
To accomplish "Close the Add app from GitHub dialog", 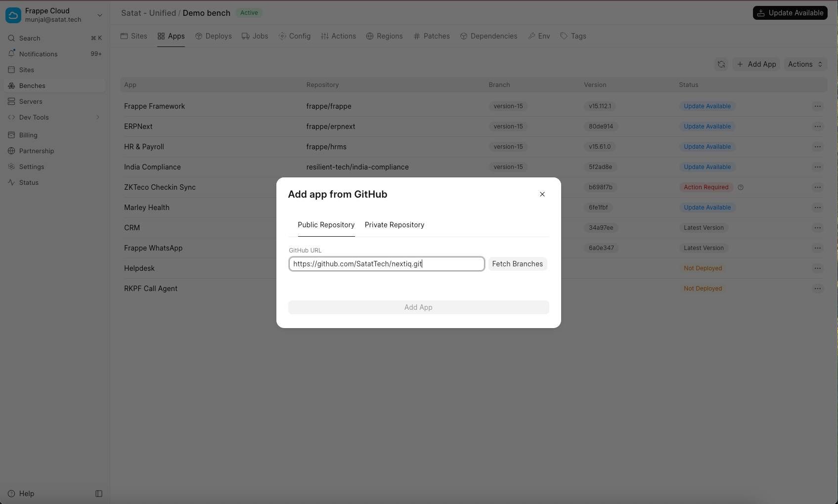I will click(x=542, y=194).
